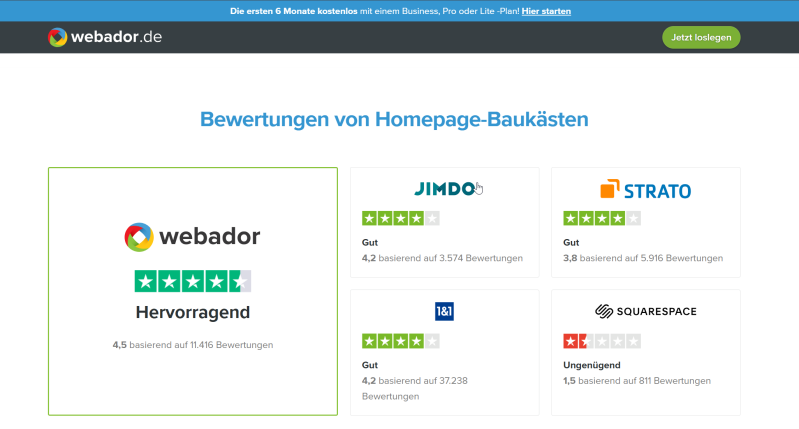Click '4,2 basierend auf 3.574 Bewertungen' text

coord(442,258)
